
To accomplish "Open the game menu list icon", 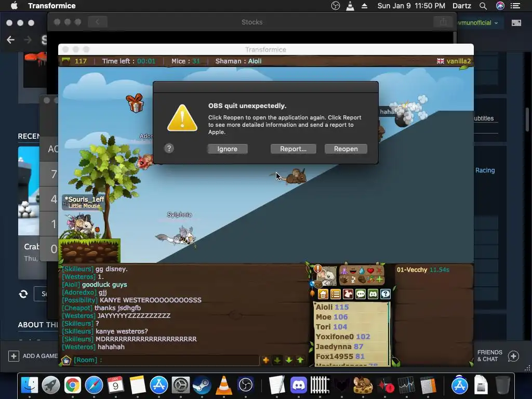I will point(335,294).
